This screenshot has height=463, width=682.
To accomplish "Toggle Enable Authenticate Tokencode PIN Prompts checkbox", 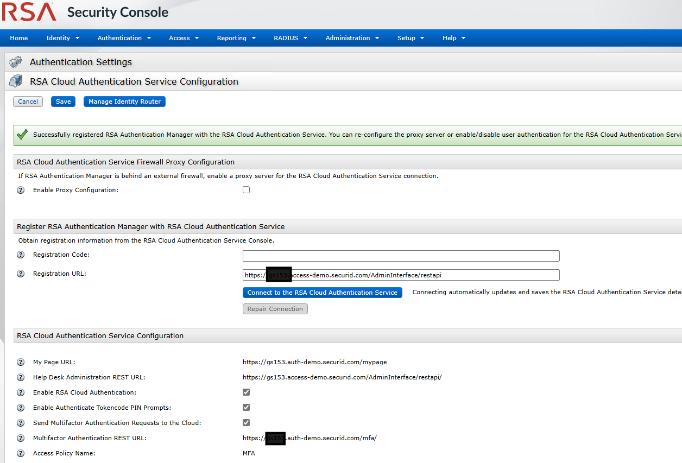I will (246, 407).
